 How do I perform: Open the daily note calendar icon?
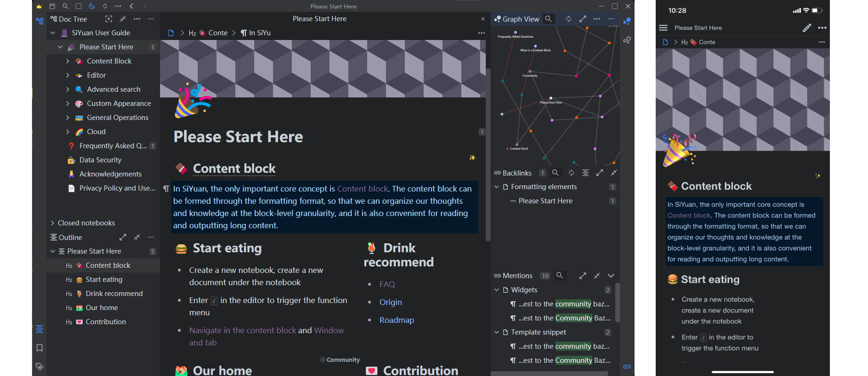52,6
